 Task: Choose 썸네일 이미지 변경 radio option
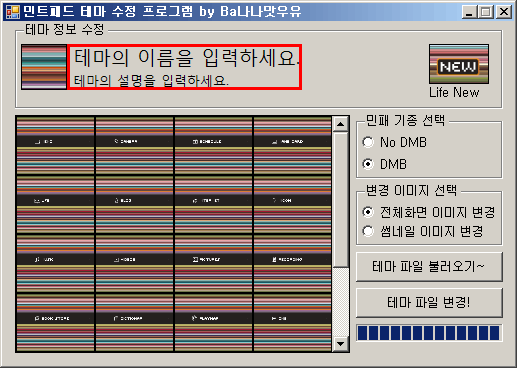coord(423,231)
